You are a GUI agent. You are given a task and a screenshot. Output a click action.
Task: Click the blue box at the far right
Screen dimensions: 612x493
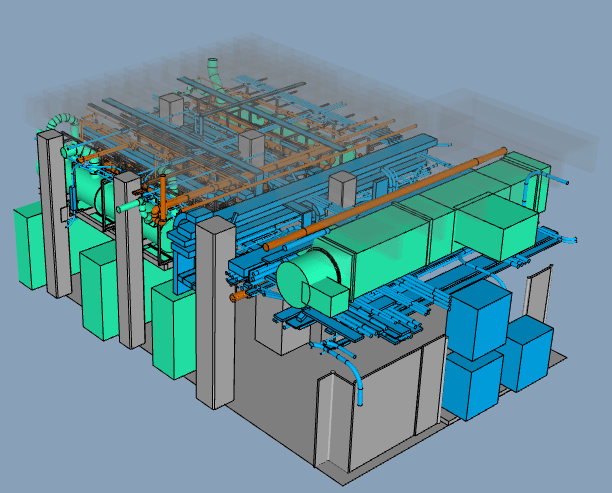(x=527, y=354)
